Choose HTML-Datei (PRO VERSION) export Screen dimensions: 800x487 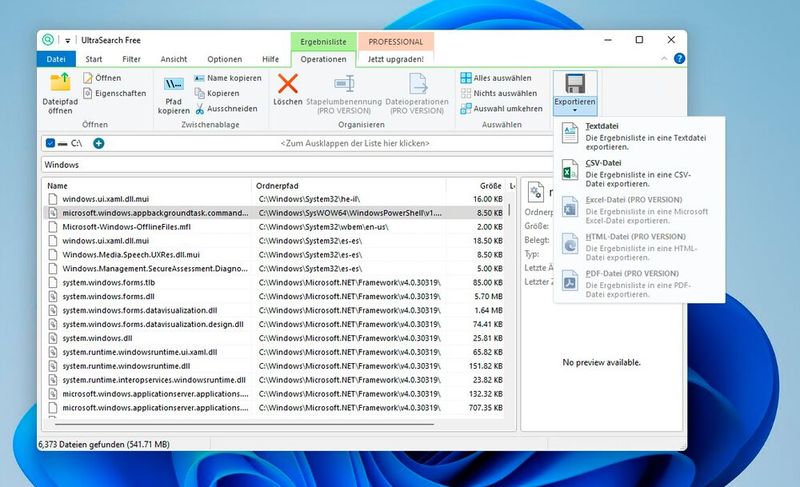(639, 246)
